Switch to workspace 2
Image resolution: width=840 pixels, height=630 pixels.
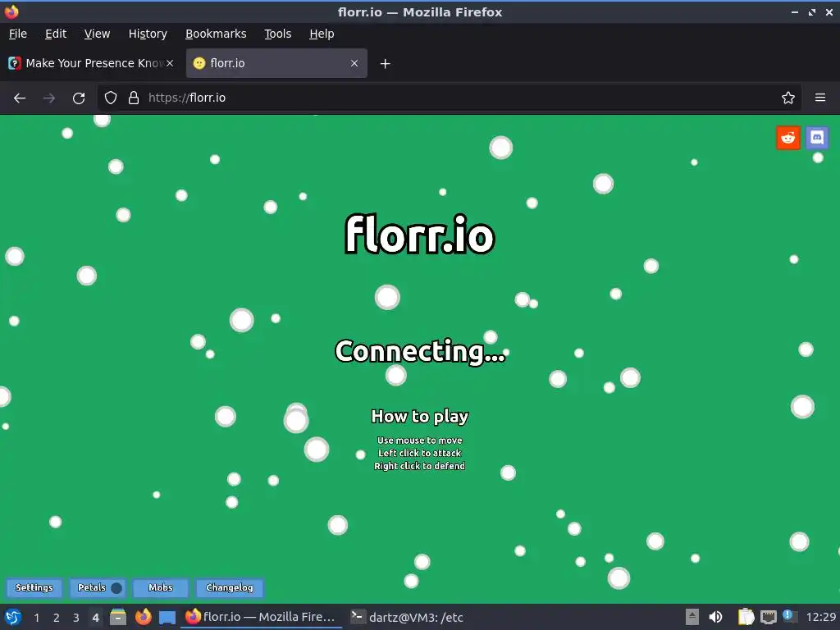point(57,618)
